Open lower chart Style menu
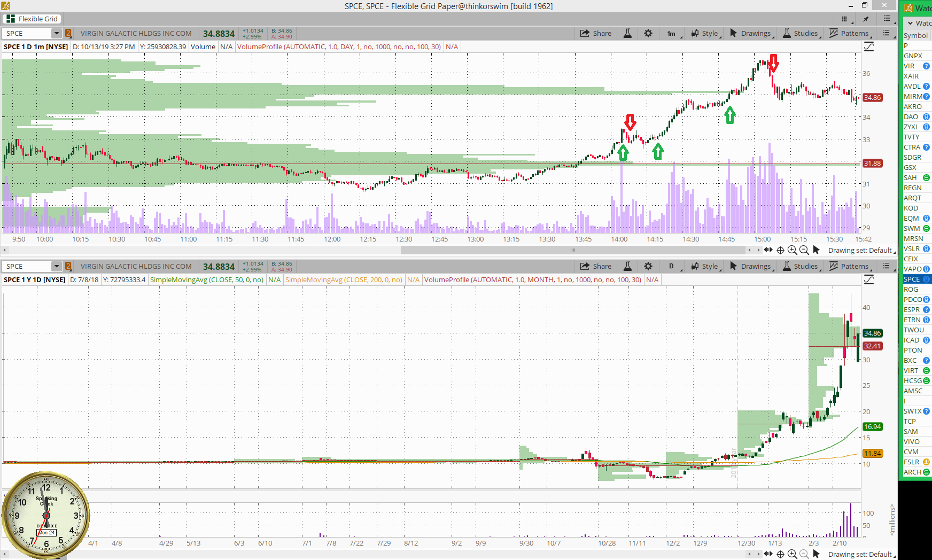 click(705, 266)
